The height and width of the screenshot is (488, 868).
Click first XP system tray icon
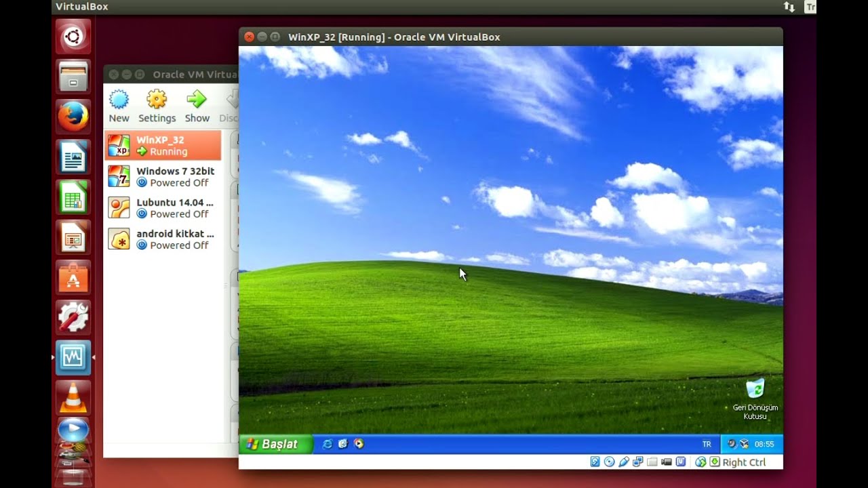(x=732, y=444)
